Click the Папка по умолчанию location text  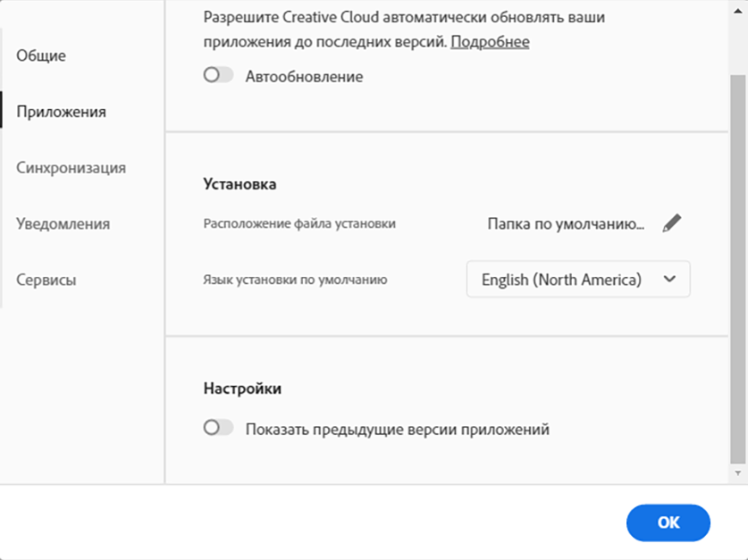click(x=566, y=224)
